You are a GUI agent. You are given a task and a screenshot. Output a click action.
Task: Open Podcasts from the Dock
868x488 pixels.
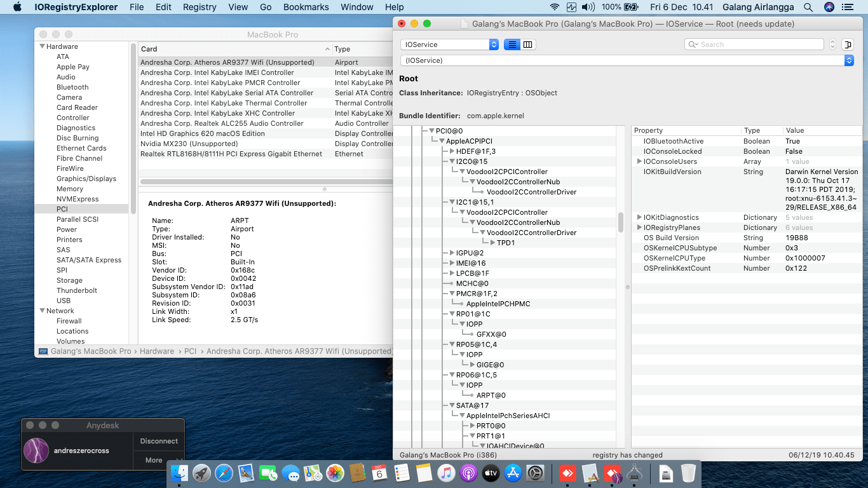click(x=468, y=473)
